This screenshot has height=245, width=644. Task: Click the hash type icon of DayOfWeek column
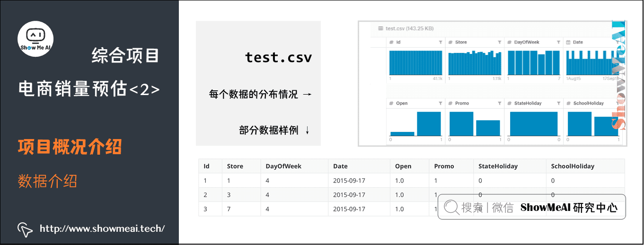510,42
